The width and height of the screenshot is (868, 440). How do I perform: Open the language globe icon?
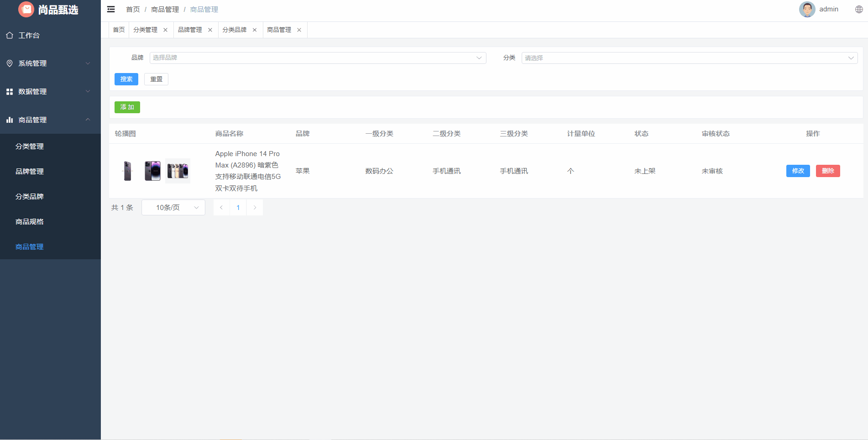858,9
